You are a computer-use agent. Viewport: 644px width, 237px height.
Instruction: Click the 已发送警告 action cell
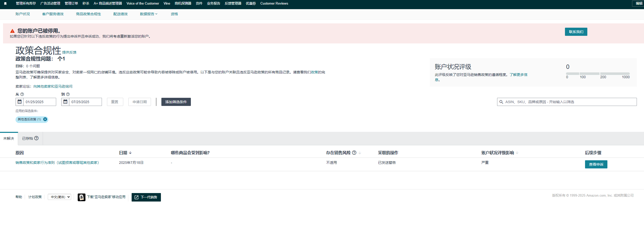pos(387,163)
